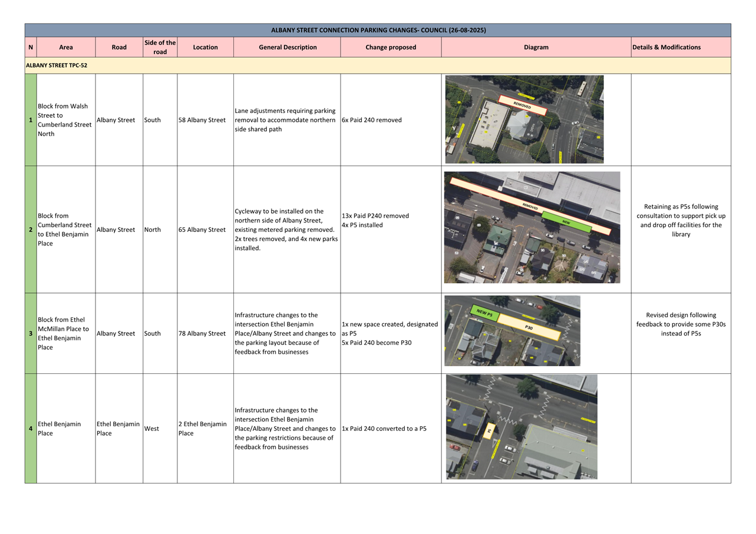Select the "6x Paid 240 removed" cell
Image resolution: width=756 pixels, height=534 pixels.
coord(372,120)
